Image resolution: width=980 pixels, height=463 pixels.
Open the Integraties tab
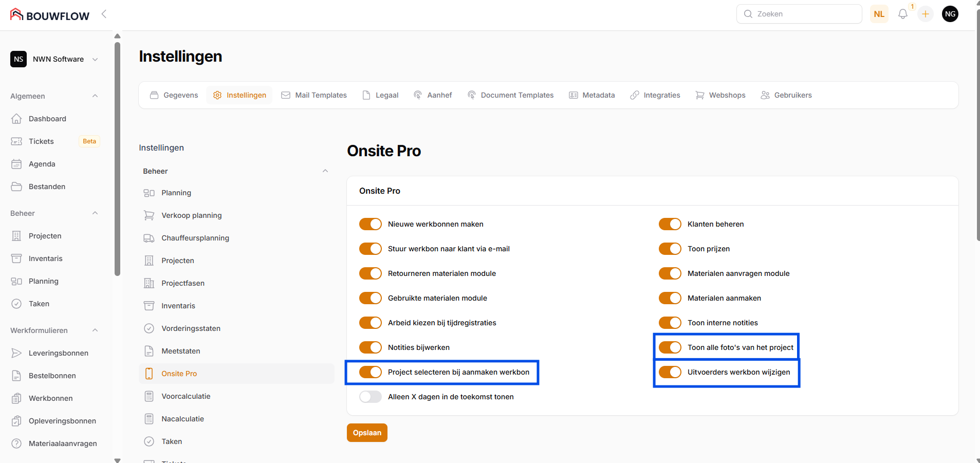click(655, 95)
